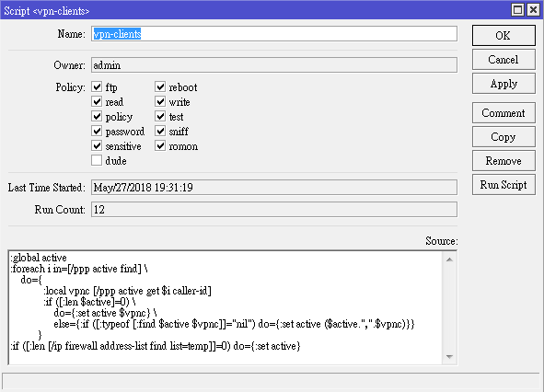Click the Cancel button

click(x=503, y=59)
